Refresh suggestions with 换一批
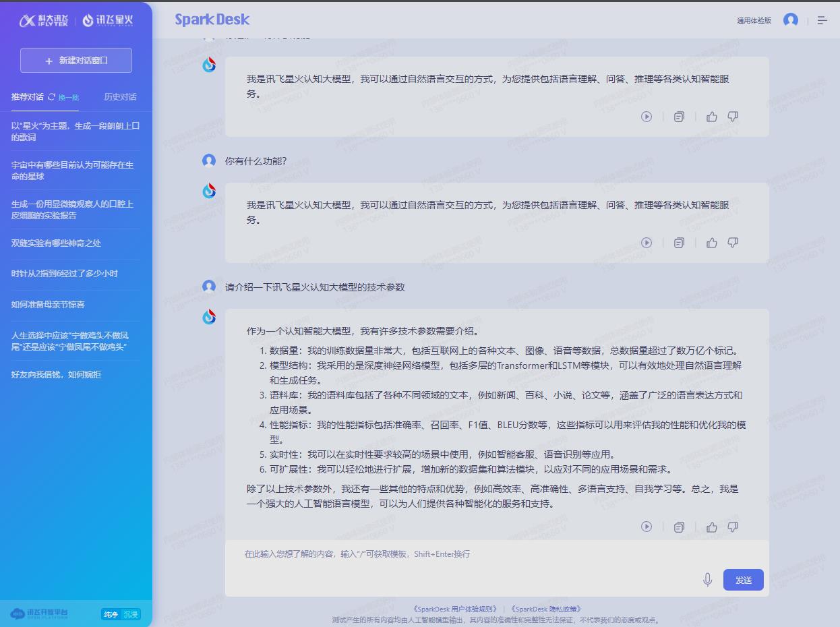This screenshot has width=840, height=627. [x=63, y=97]
